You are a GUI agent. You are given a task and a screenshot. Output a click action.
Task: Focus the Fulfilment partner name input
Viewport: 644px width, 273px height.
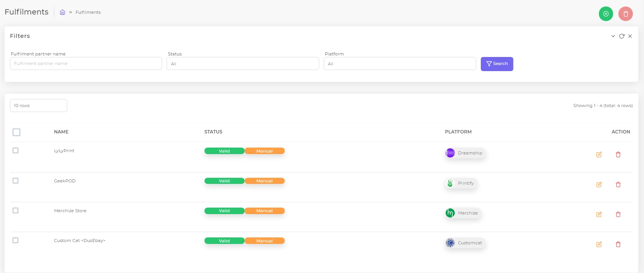tap(86, 63)
